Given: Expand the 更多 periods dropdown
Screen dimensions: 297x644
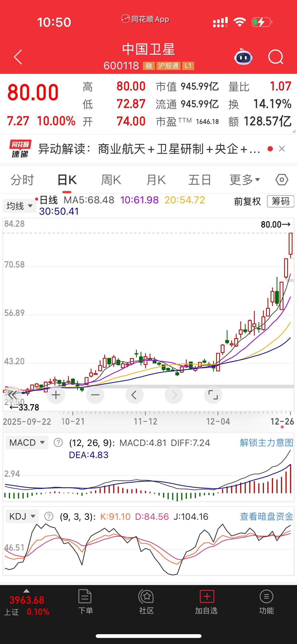Looking at the screenshot, I should click(245, 180).
